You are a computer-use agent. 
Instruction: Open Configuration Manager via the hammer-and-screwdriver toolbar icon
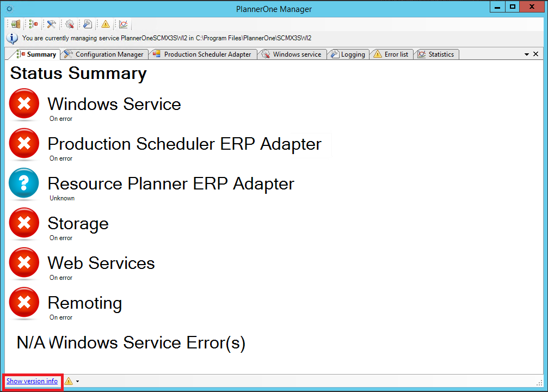pyautogui.click(x=51, y=24)
